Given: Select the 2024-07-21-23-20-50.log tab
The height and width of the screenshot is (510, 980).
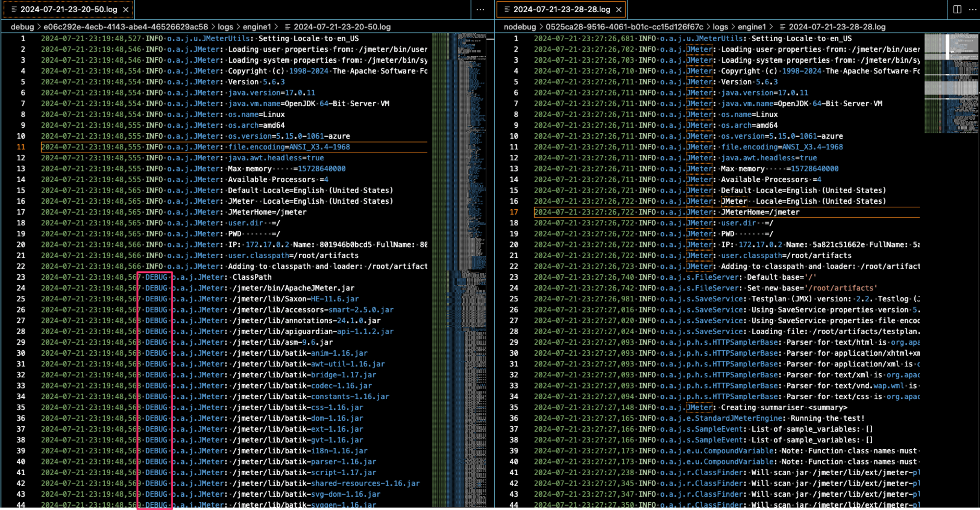Looking at the screenshot, I should (68, 9).
